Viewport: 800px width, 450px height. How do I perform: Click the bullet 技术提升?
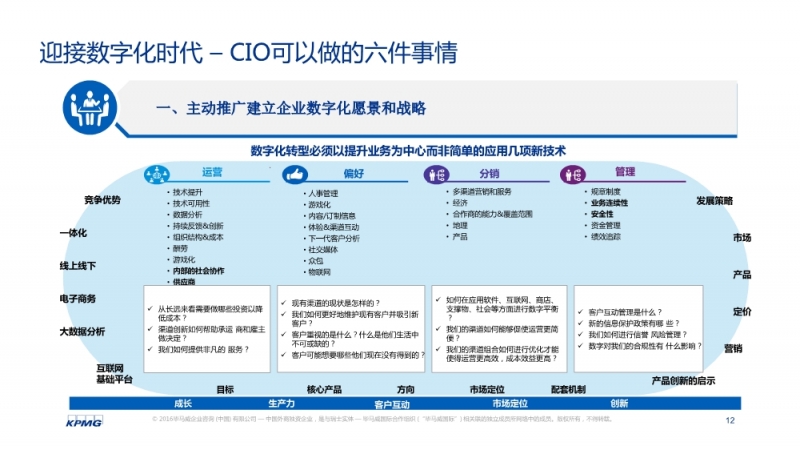click(187, 192)
